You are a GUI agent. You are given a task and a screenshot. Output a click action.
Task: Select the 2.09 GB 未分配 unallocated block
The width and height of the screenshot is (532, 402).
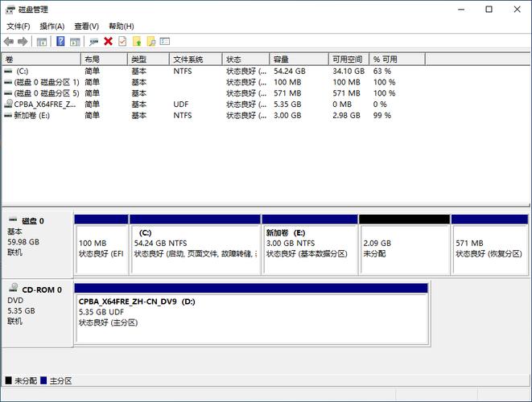(x=404, y=244)
